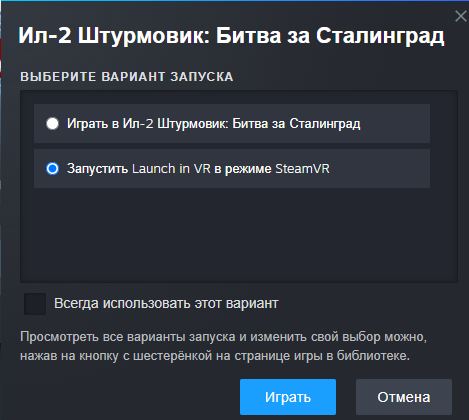Click the word библиотеке in the hint text
The width and height of the screenshot is (469, 420).
coord(373,356)
